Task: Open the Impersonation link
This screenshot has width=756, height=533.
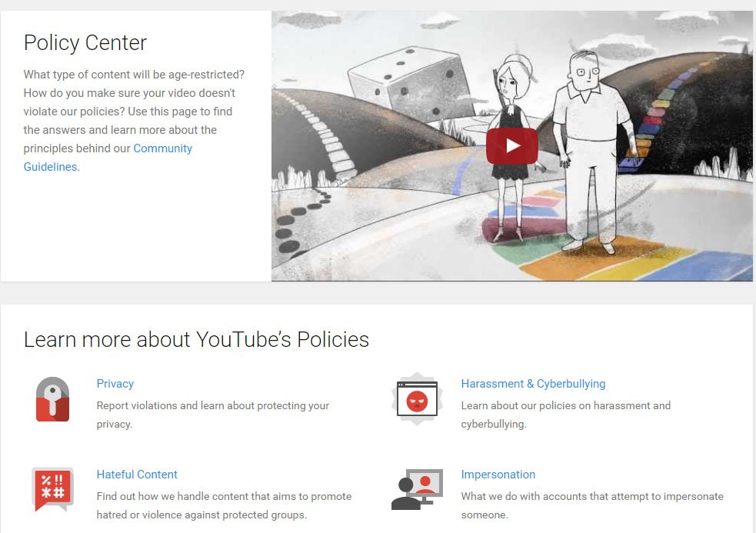Action: [x=498, y=474]
